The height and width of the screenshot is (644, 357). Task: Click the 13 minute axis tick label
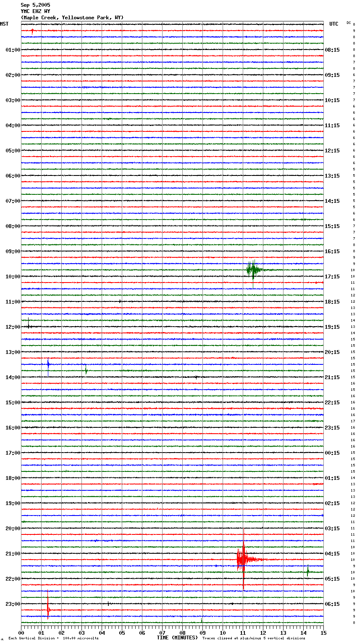click(x=283, y=633)
